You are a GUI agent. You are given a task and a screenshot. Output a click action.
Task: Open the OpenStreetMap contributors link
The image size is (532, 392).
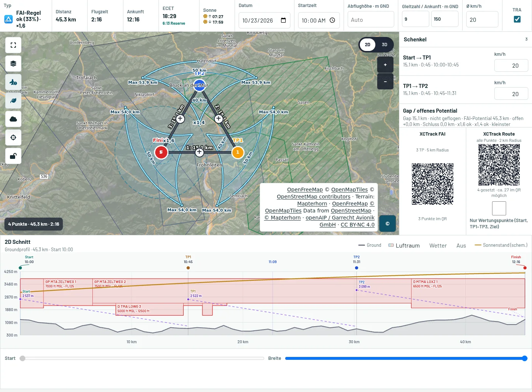click(x=314, y=197)
